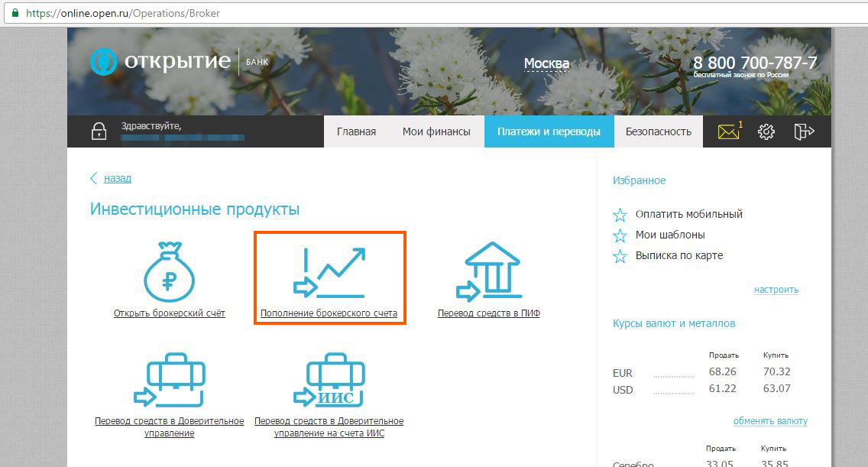Viewport: 868px width, 467px height.
Task: Click the bank building PIF transfer icon
Action: (489, 273)
